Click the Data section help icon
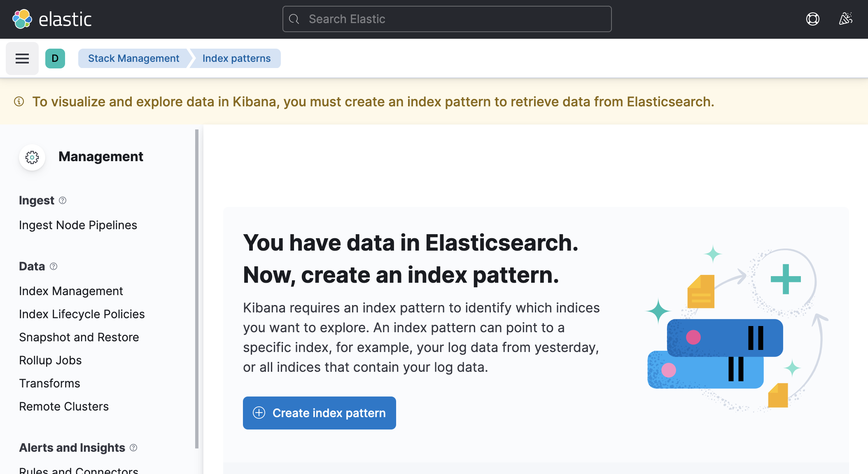Screen dimensions: 868x474 tap(53, 267)
